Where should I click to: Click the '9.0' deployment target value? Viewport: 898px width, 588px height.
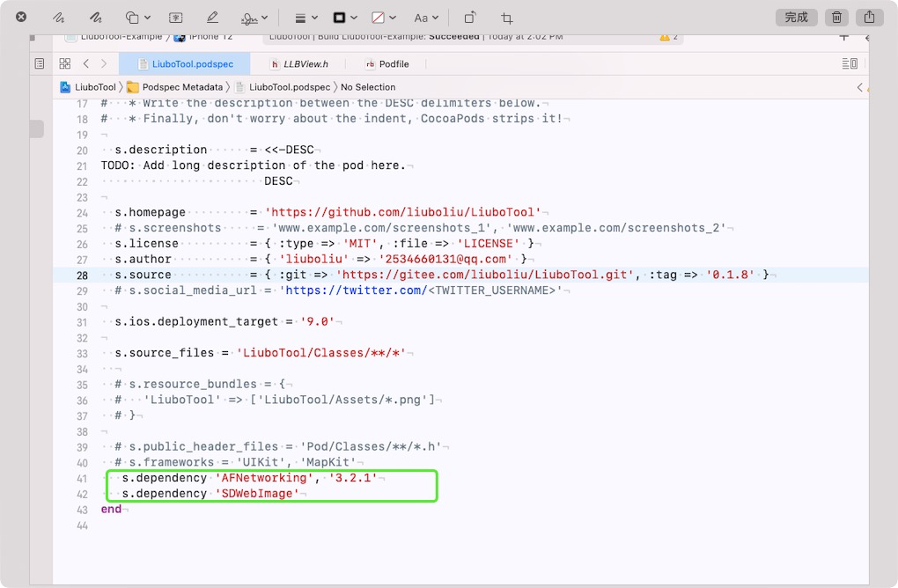pos(317,322)
